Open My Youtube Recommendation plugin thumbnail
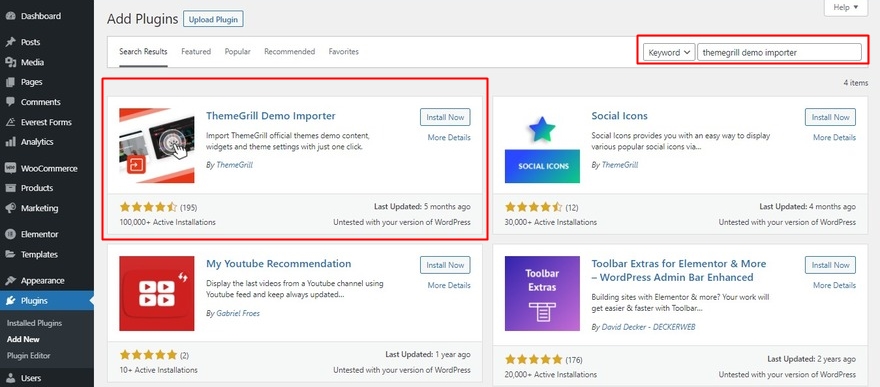The image size is (880, 387). tap(157, 293)
